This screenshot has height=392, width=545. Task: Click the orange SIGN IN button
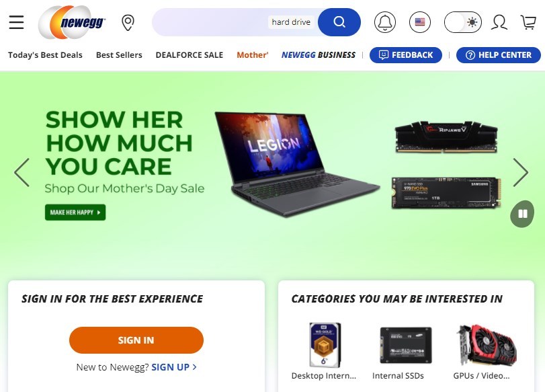coord(136,340)
